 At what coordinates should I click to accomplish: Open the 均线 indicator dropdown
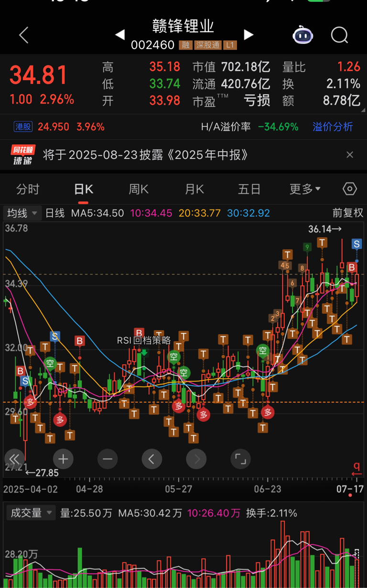pos(22,213)
